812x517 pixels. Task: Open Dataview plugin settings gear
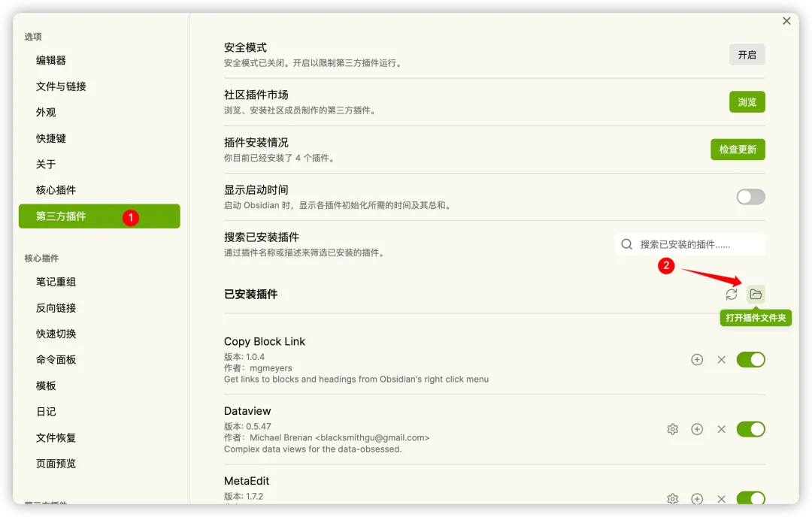coord(673,429)
